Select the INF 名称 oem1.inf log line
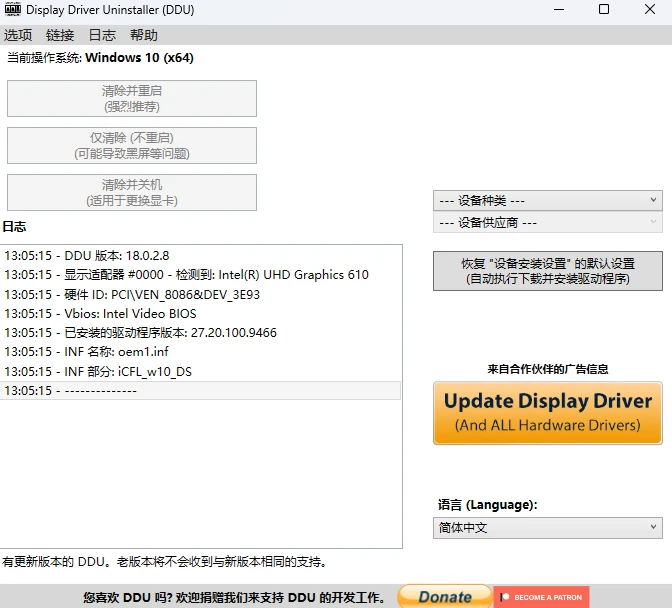Image resolution: width=672 pixels, height=608 pixels. (201, 352)
